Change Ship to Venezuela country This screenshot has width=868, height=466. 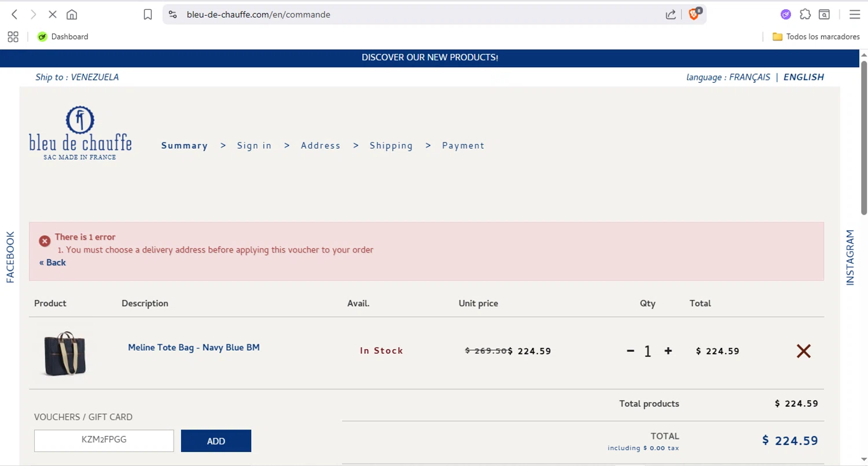(77, 77)
